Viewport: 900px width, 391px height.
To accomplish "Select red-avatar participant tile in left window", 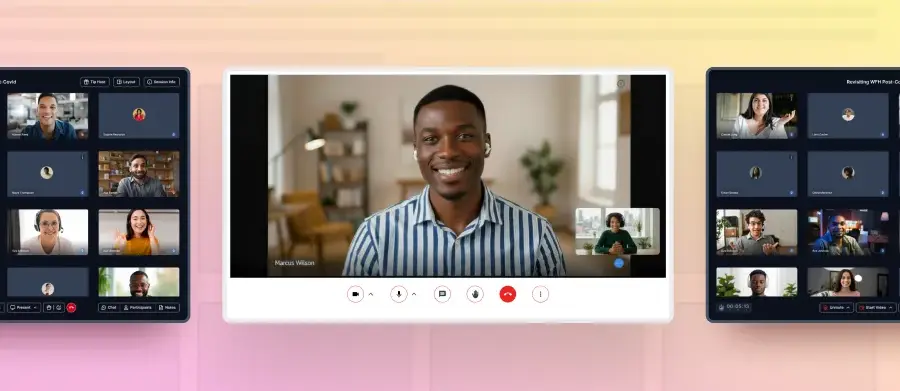I will 139,116.
